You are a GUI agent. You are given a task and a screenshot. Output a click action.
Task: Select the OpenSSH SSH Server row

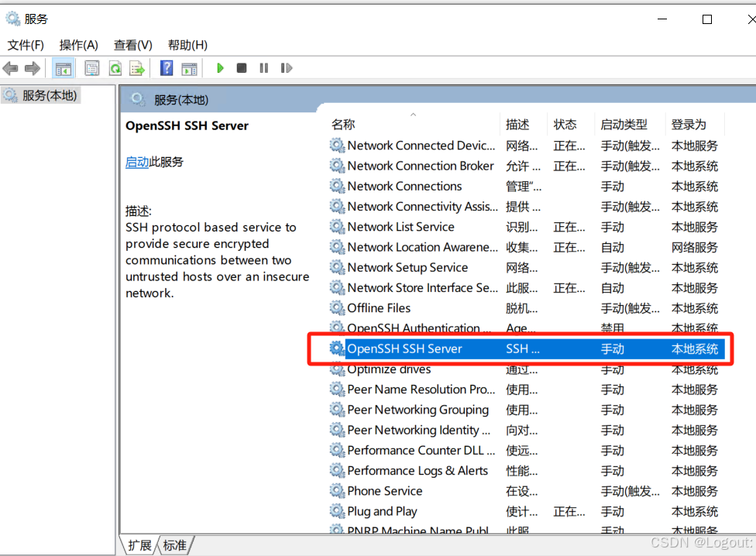click(x=527, y=348)
